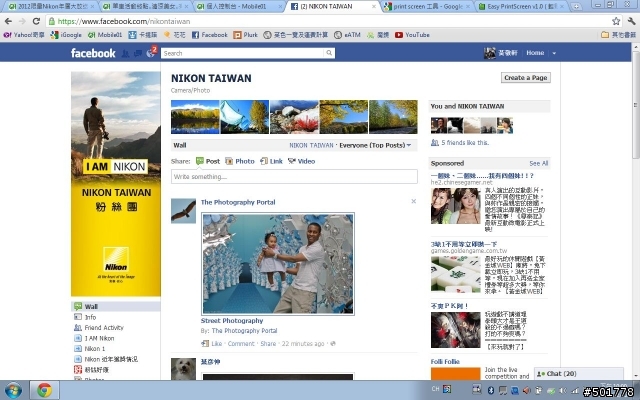
Task: Select Link share option
Action: click(x=271, y=161)
